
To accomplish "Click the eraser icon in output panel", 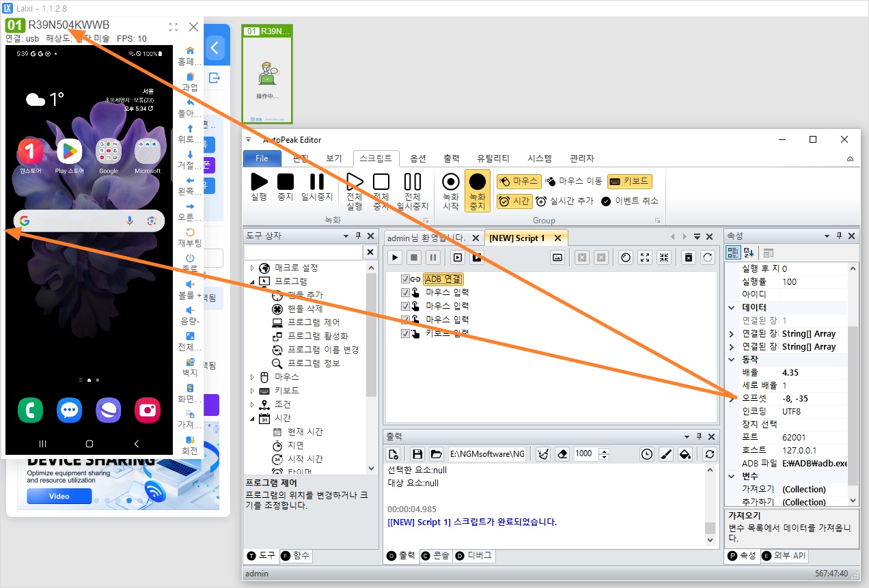I will click(x=562, y=453).
